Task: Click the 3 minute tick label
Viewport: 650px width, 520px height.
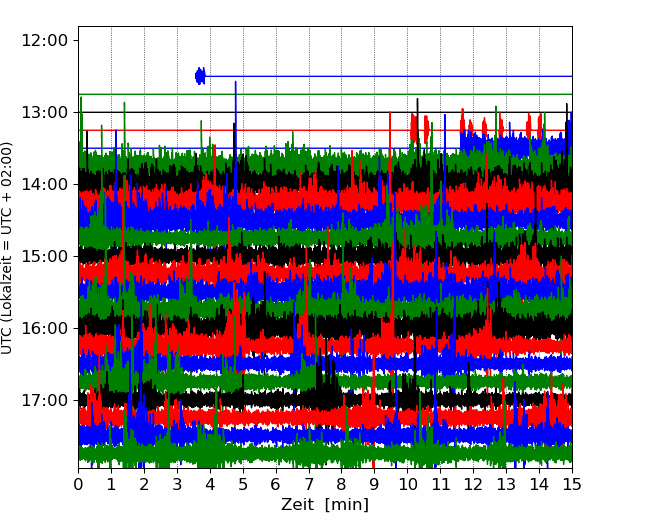Action: pyautogui.click(x=177, y=484)
